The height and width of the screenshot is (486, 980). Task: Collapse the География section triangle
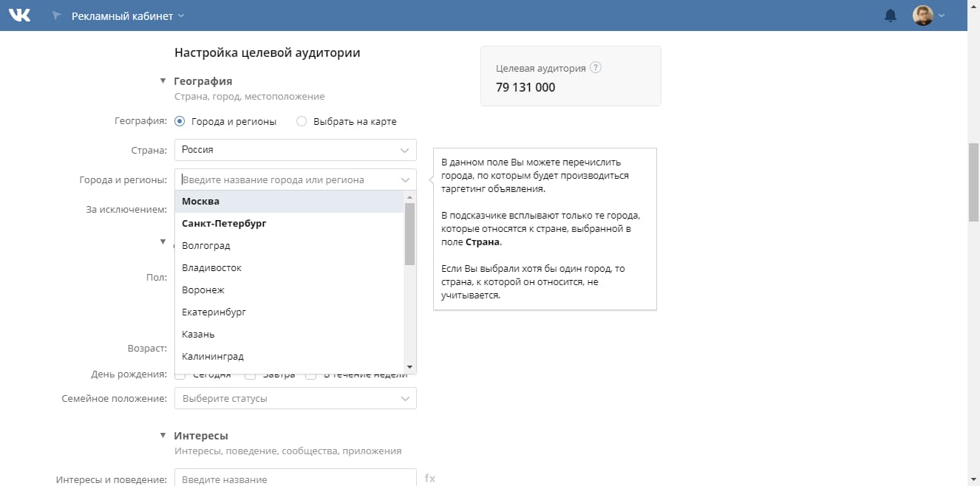[x=163, y=81]
